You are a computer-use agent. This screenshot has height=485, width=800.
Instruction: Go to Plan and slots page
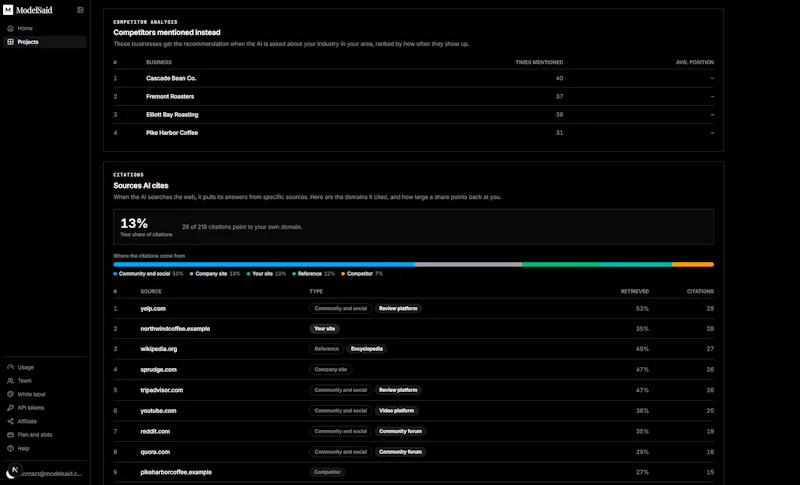coord(45,435)
